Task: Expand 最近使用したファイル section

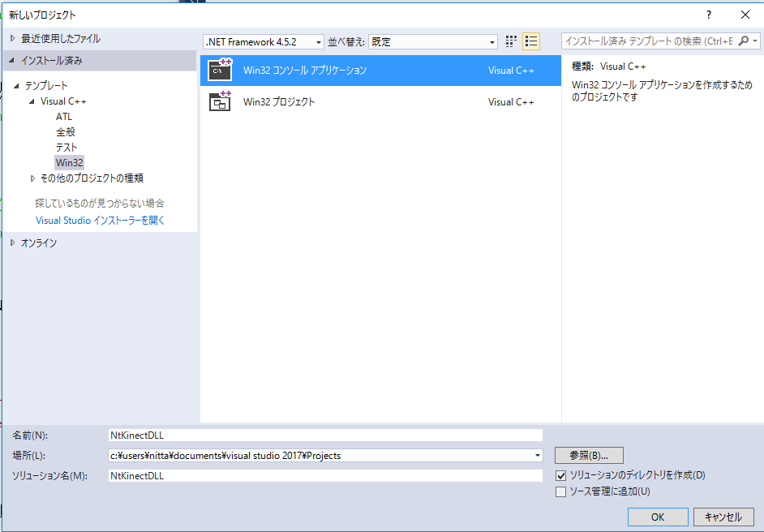Action: [13, 38]
